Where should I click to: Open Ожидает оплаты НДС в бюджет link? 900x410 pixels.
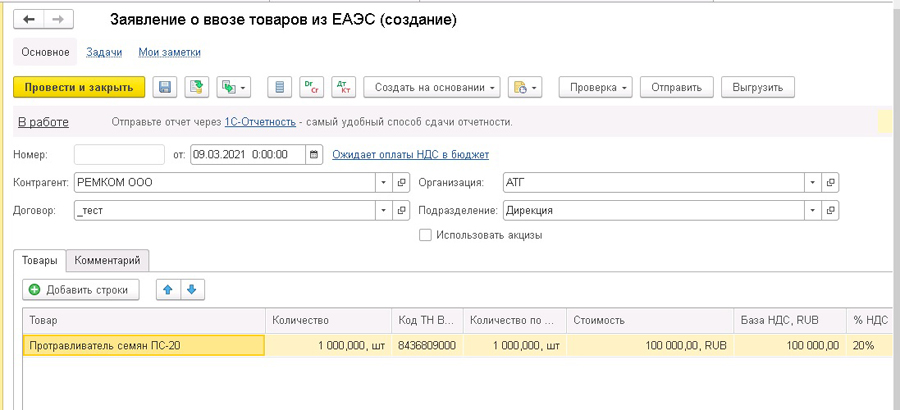(410, 154)
